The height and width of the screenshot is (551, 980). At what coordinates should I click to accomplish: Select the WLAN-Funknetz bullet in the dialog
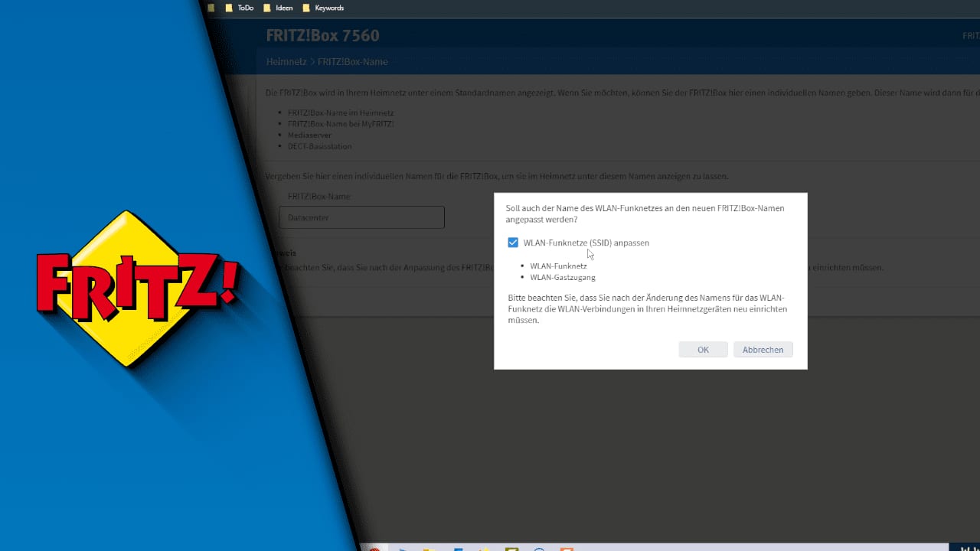coord(558,266)
